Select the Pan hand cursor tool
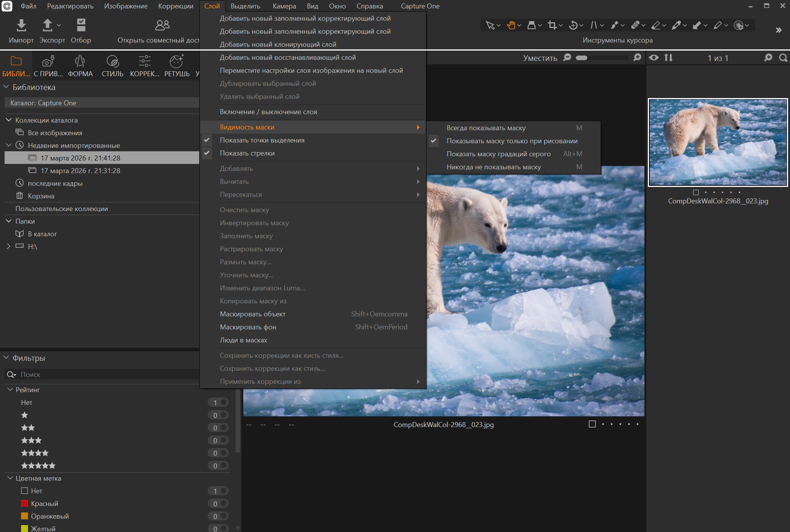 pos(511,25)
